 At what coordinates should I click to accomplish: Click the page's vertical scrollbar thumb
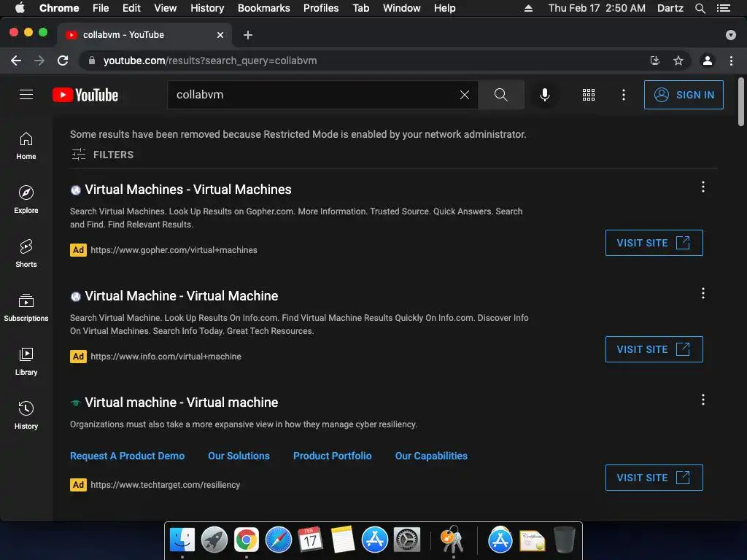tap(741, 101)
